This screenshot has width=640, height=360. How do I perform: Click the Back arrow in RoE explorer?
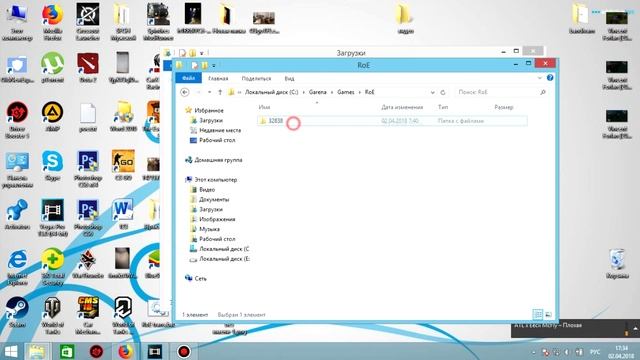(x=184, y=92)
